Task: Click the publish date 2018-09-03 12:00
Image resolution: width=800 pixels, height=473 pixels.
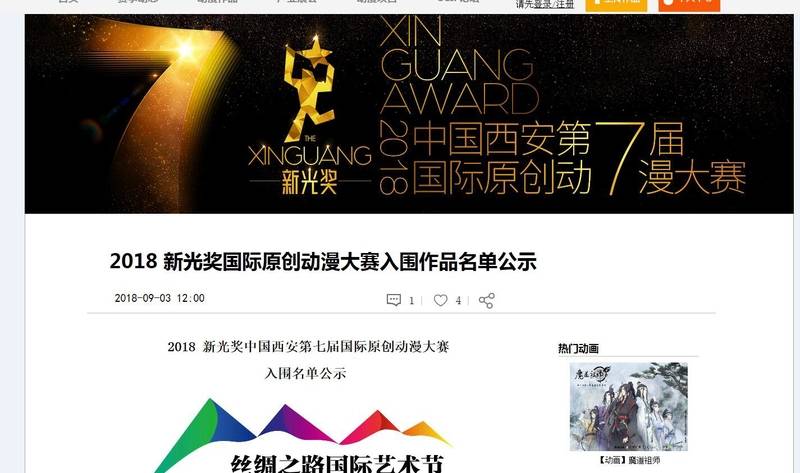Action: tap(160, 298)
